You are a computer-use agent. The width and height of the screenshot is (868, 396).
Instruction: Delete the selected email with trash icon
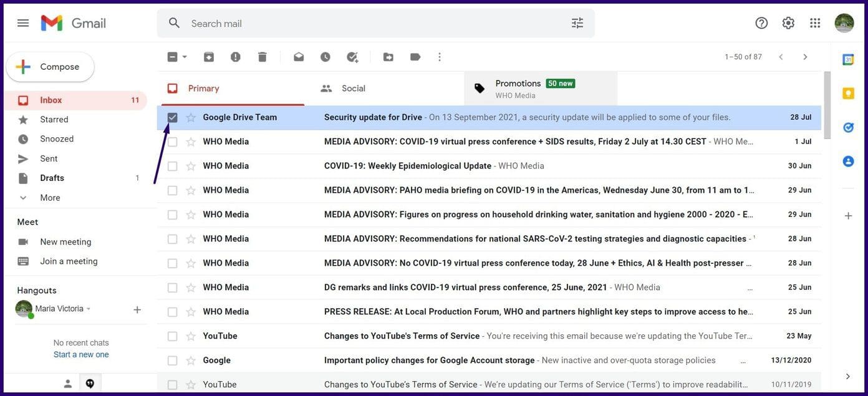262,57
